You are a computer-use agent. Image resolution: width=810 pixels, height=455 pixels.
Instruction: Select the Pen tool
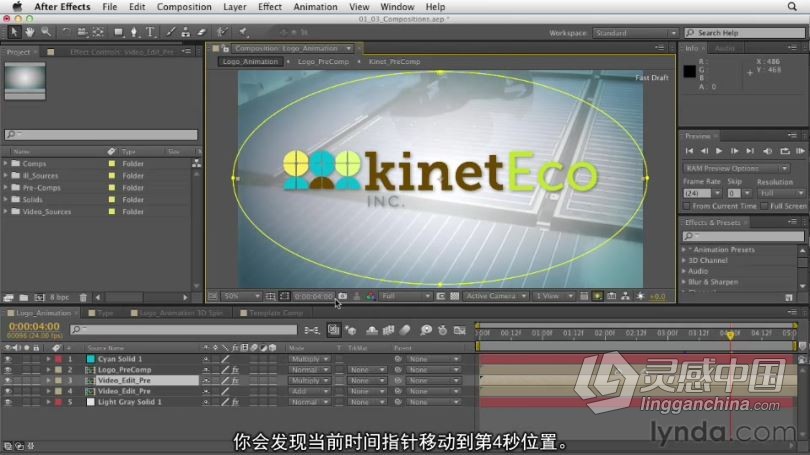[x=134, y=32]
